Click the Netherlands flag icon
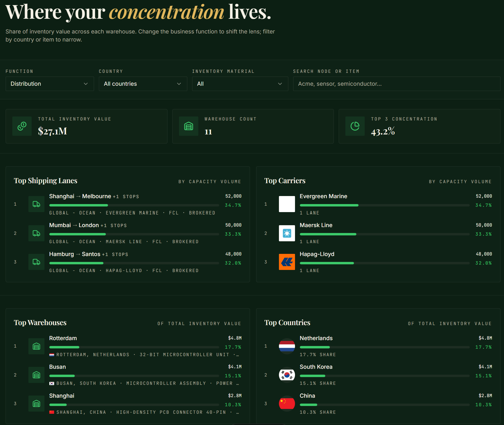Viewport: 504px width, 425px height. (x=287, y=346)
